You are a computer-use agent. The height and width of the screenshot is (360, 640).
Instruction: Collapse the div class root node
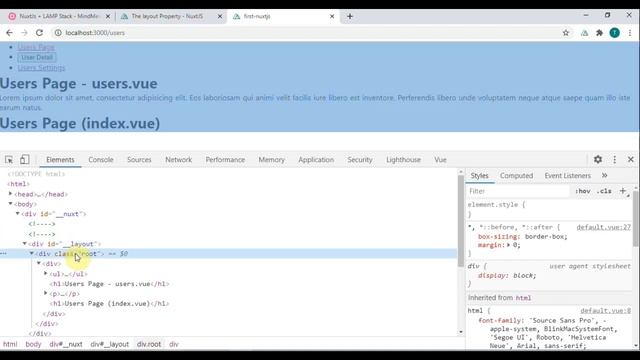click(31, 253)
